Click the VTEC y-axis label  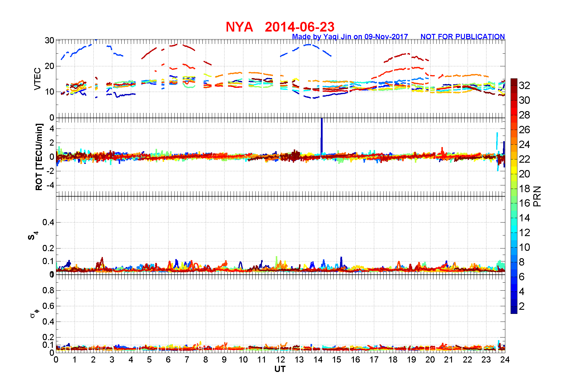tap(37, 79)
